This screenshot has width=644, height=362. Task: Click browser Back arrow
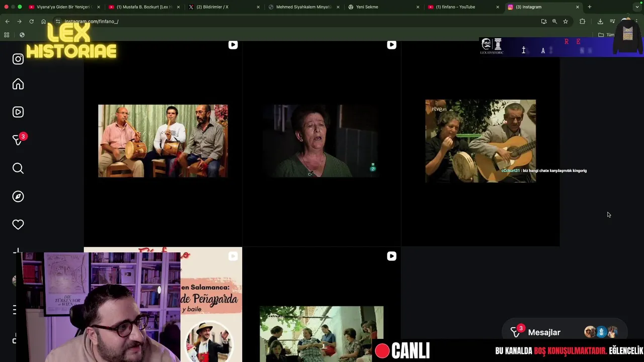[x=7, y=22]
